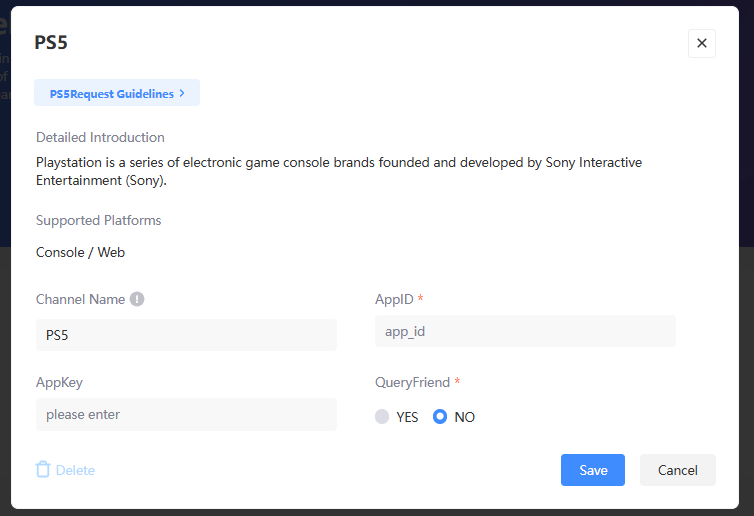This screenshot has width=754, height=516.
Task: Focus the Channel Name field containing PS5
Action: pos(186,335)
